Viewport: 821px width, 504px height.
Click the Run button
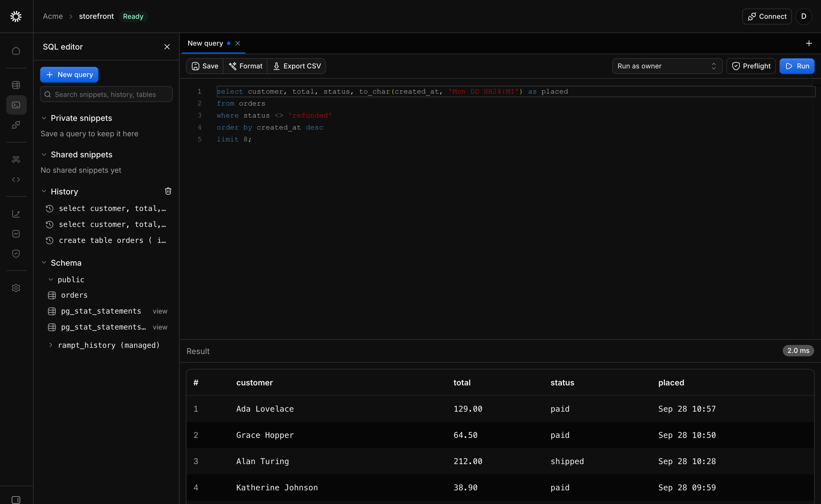[797, 66]
